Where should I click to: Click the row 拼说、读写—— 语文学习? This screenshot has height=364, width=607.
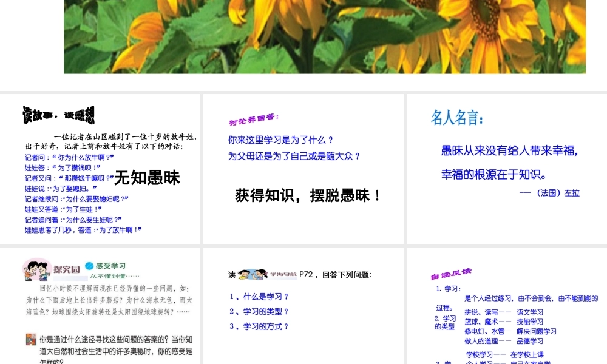504,312
